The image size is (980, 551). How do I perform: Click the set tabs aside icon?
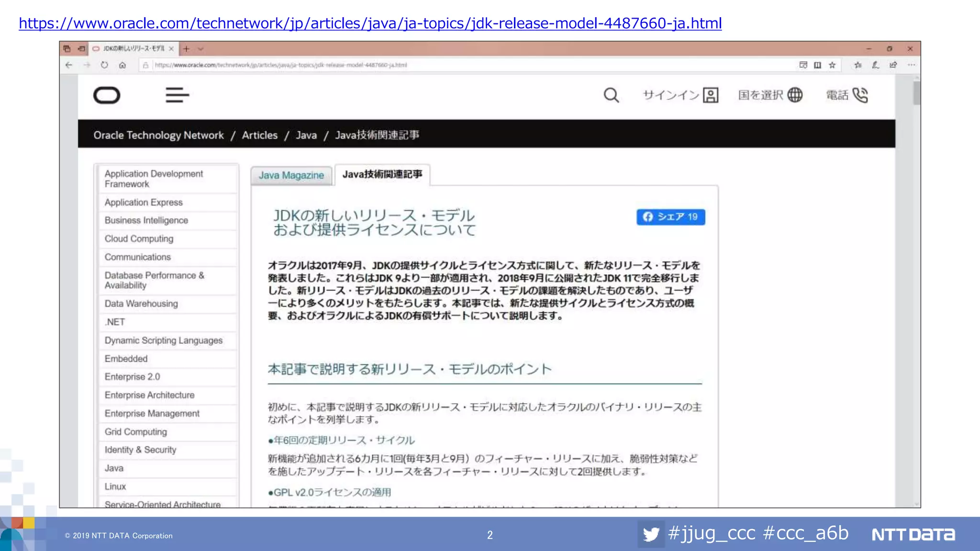click(81, 49)
